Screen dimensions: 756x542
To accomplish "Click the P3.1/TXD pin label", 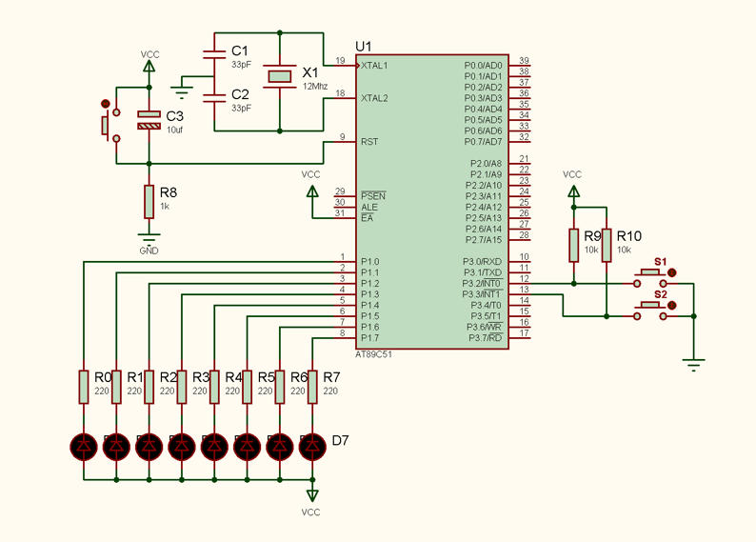I will [483, 272].
